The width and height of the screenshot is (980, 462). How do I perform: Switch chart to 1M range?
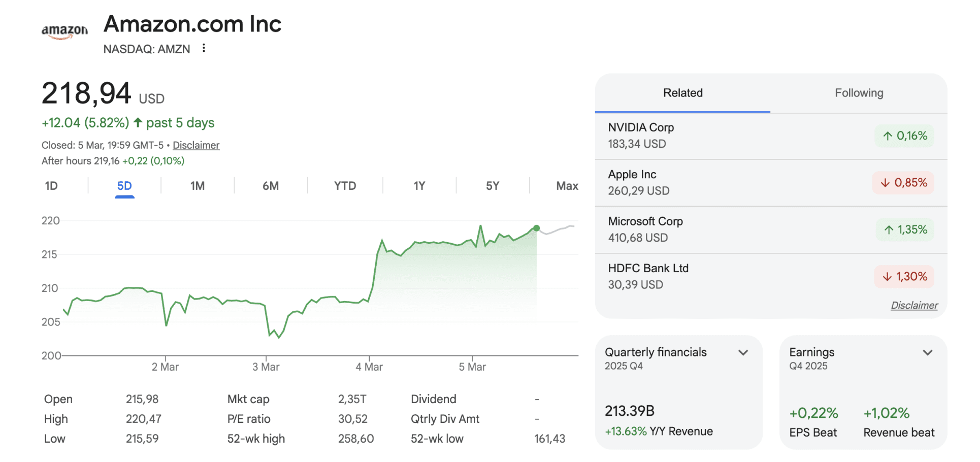198,186
